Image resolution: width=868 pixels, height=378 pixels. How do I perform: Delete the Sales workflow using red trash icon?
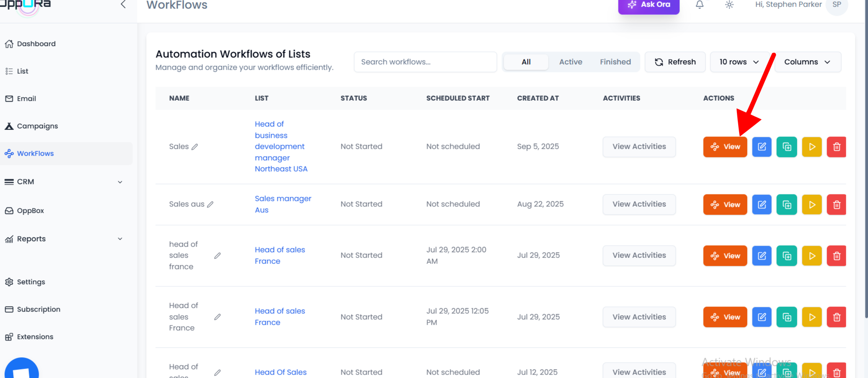pyautogui.click(x=836, y=147)
